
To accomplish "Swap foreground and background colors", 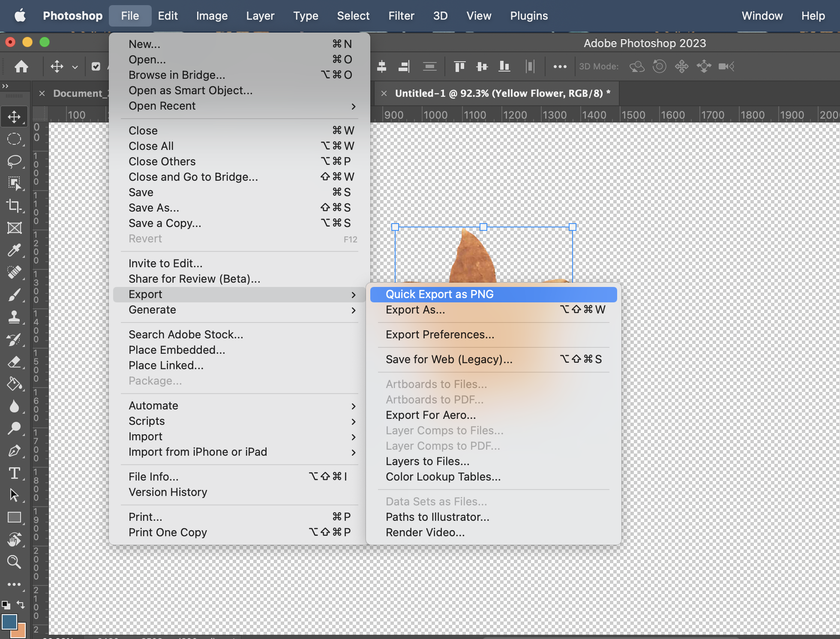I will pyautogui.click(x=21, y=604).
